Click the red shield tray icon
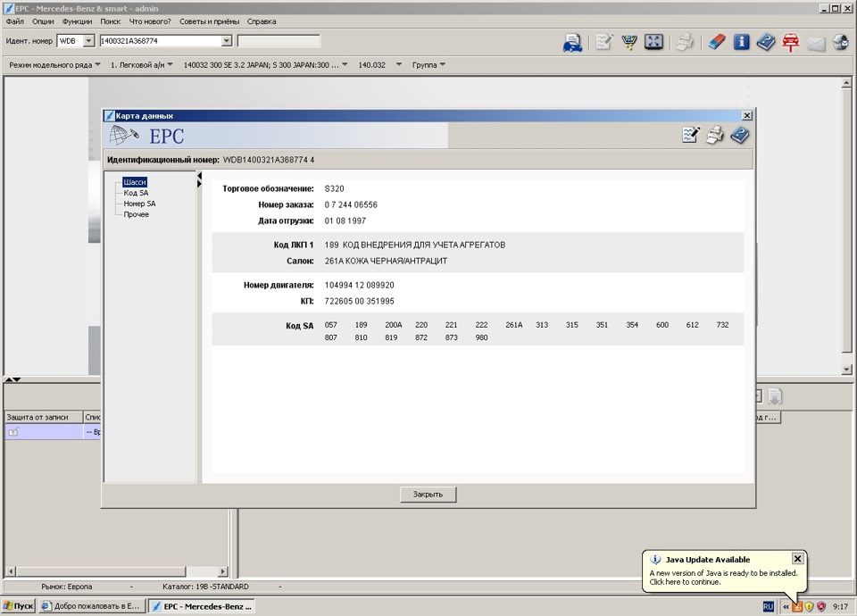Screen dimensions: 857x616 click(x=821, y=606)
